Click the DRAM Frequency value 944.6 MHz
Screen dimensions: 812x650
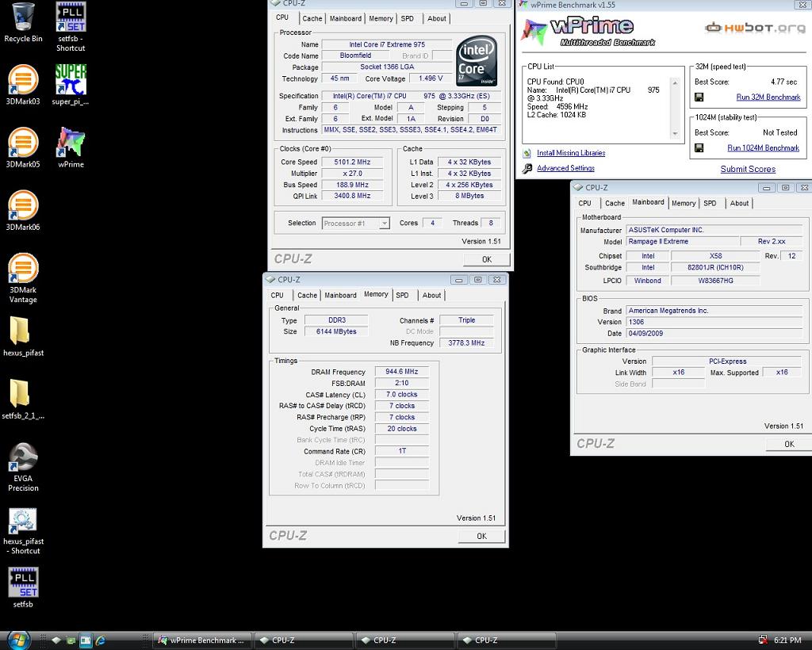point(401,372)
